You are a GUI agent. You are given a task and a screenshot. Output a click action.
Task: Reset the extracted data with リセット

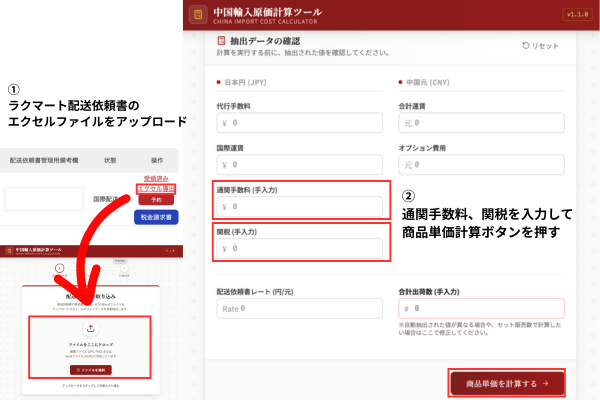pos(540,46)
